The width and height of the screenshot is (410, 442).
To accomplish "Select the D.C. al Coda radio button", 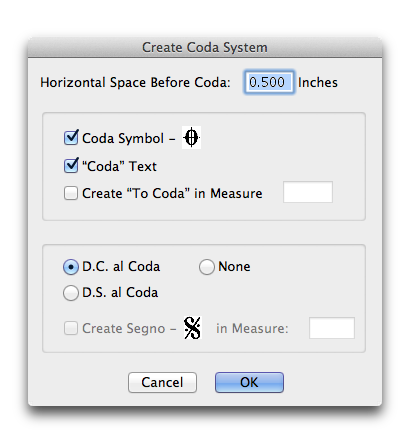I will (x=71, y=267).
